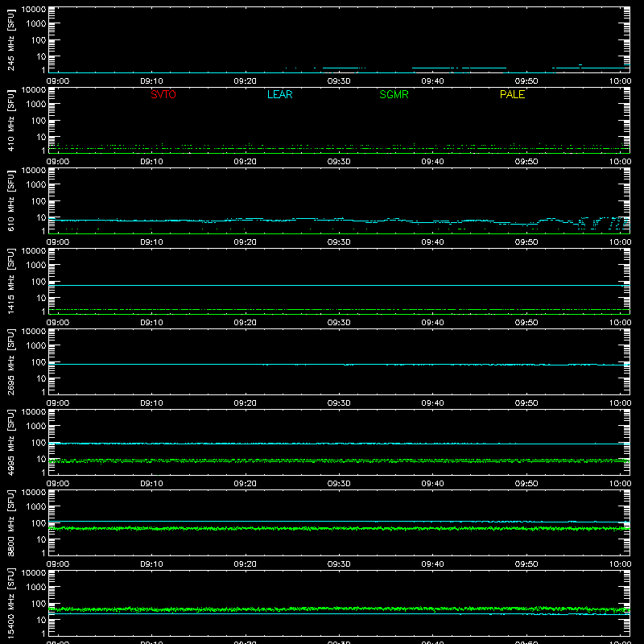Click the 09:10 time label under 410 MHz plot
This screenshot has width=644, height=644.
pos(151,162)
